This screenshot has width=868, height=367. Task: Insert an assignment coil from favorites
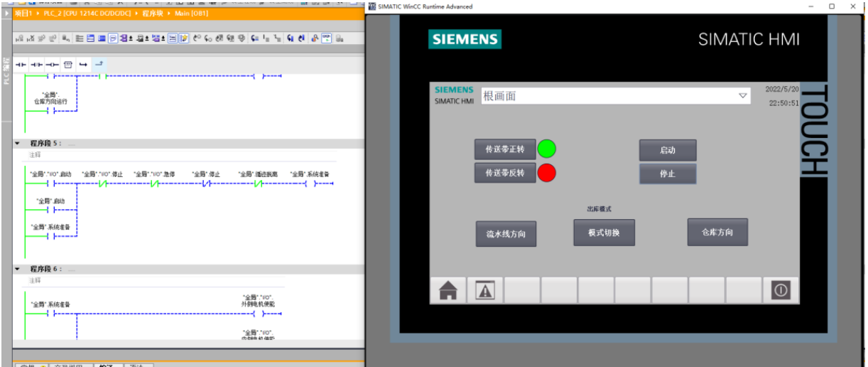(52, 64)
